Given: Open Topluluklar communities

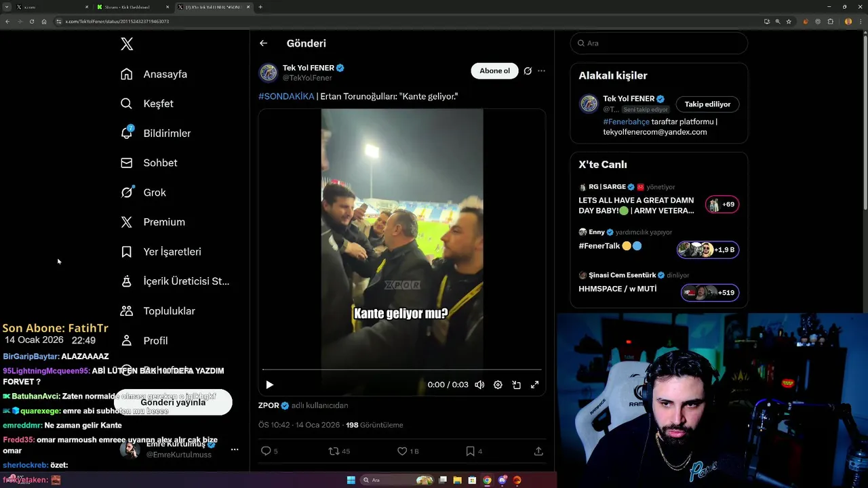Looking at the screenshot, I should point(157,311).
